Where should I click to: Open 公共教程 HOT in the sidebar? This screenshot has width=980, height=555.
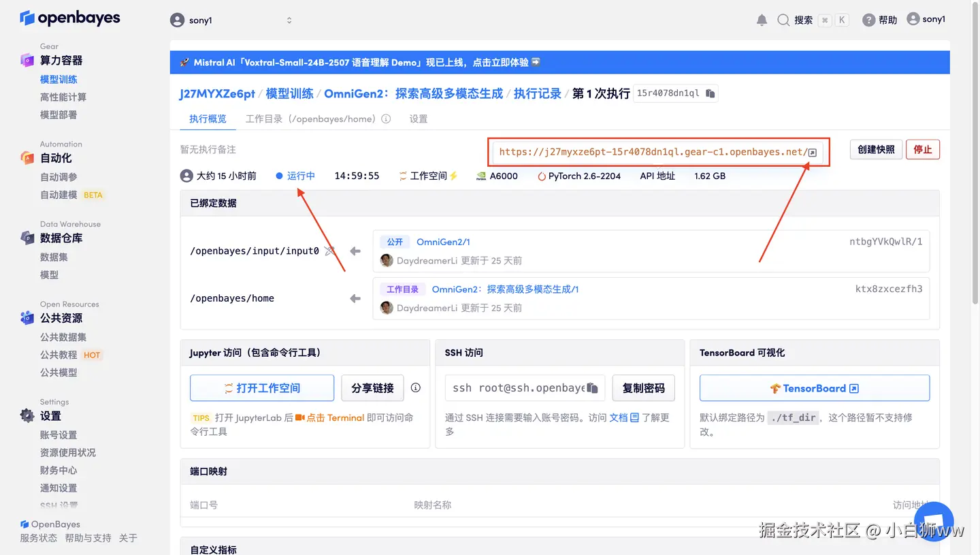pyautogui.click(x=71, y=355)
